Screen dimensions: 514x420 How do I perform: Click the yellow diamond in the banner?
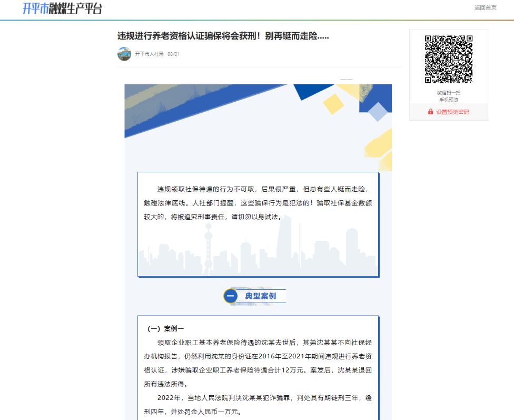pyautogui.click(x=333, y=104)
